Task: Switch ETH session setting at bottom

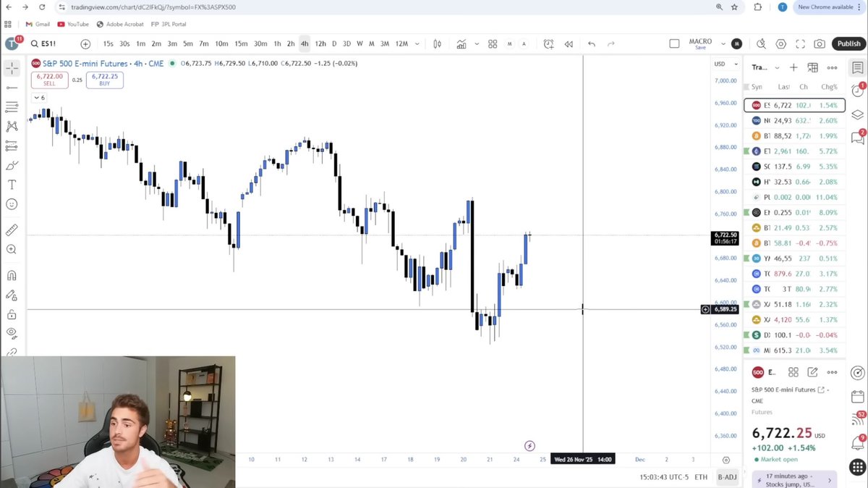Action: [x=701, y=477]
